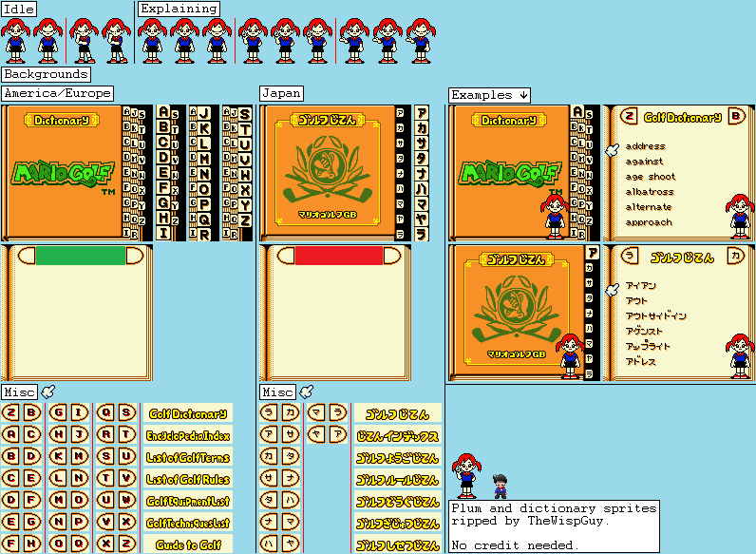
Task: Open the List of Golf Rules banner
Action: coord(188,479)
